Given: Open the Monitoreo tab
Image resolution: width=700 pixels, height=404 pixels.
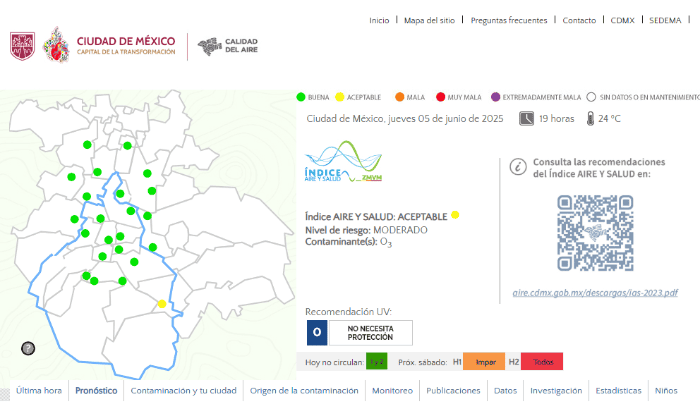Looking at the screenshot, I should 392,390.
